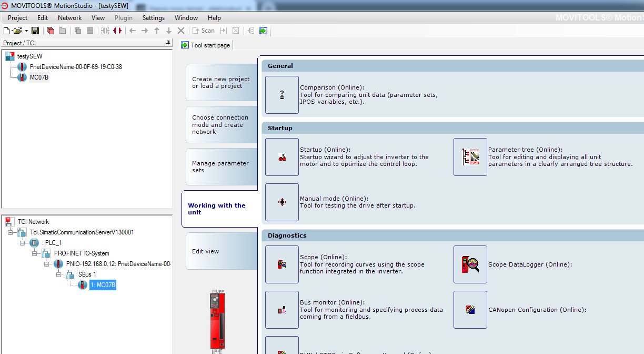Image resolution: width=644 pixels, height=354 pixels.
Task: Select PROFINET IO-System tree item
Action: pyautogui.click(x=82, y=253)
